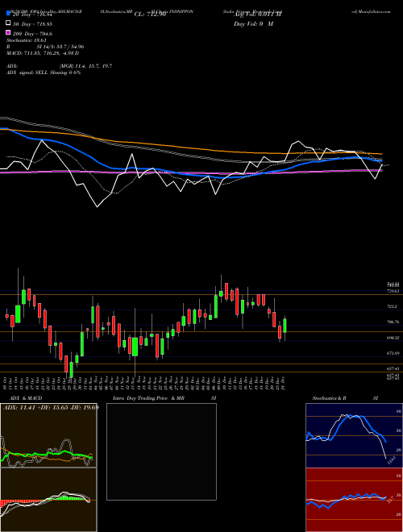The width and height of the screenshot is (403, 532).
Task: Click the 'ADX signal: SELL Slowing @ 6%' text
Action: [x=44, y=73]
